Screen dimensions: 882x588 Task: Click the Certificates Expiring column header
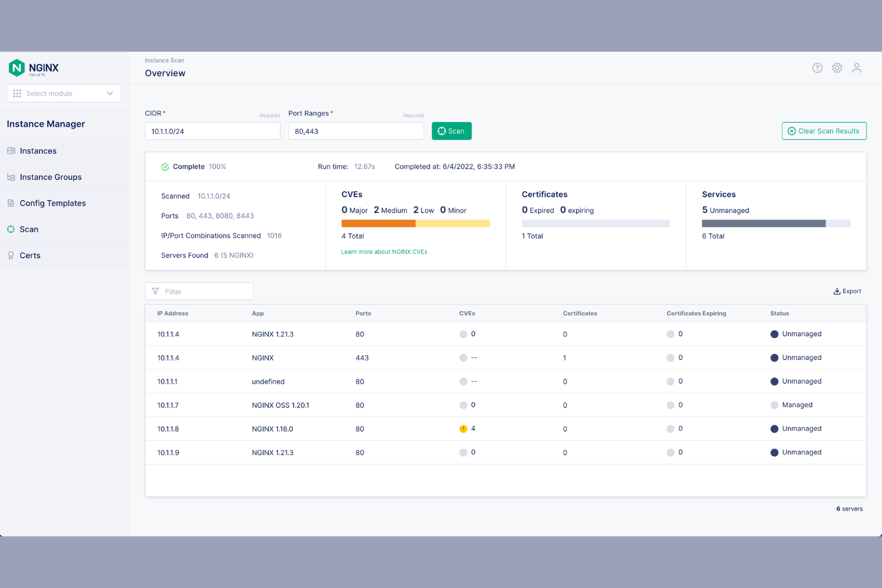pos(696,313)
